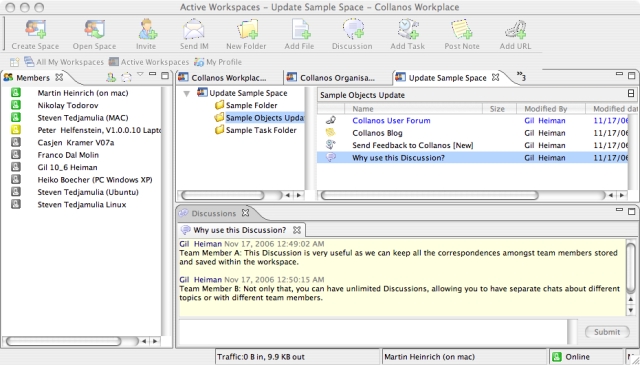
Task: Open the Members panel view menu triangle
Action: [x=140, y=74]
